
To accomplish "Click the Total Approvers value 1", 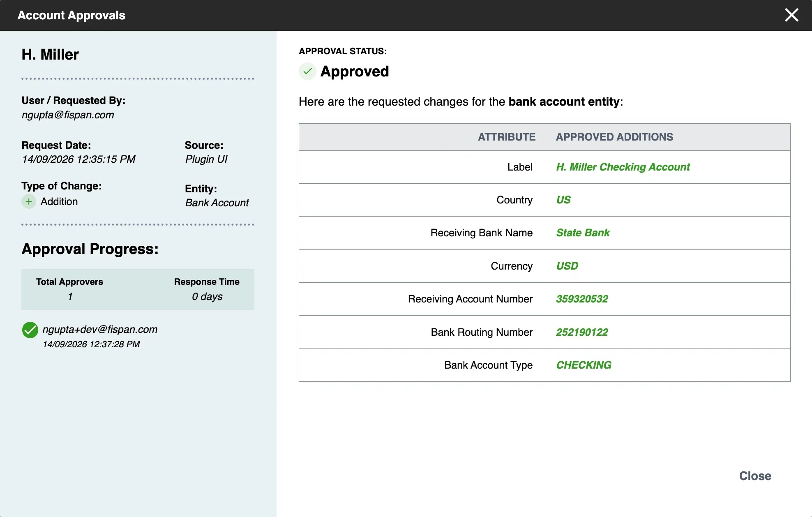I will pos(70,297).
